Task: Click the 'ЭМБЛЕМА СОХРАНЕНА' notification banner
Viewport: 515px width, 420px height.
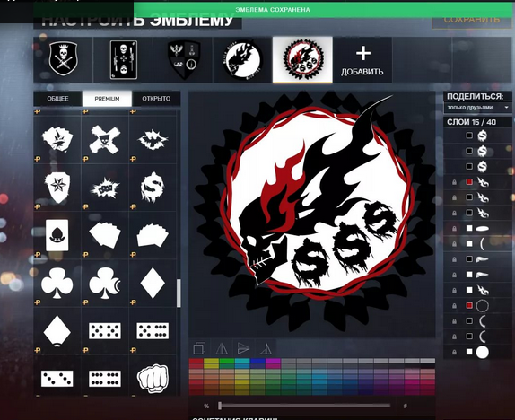Action: point(273,10)
